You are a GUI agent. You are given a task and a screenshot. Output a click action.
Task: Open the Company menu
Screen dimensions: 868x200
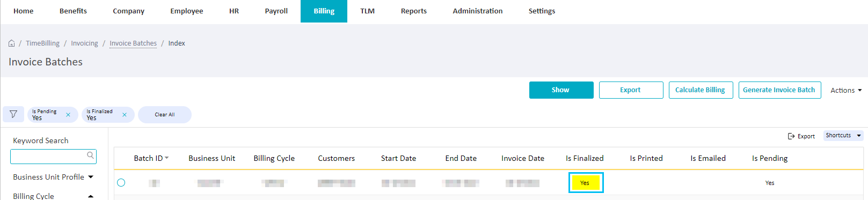coord(129,11)
